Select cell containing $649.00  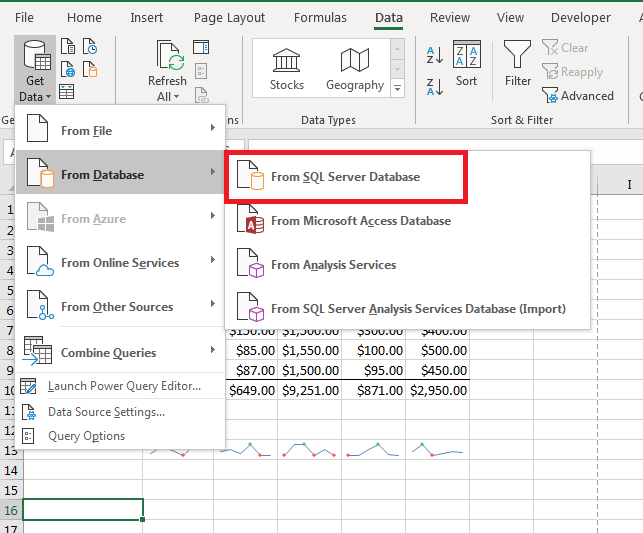click(251, 390)
